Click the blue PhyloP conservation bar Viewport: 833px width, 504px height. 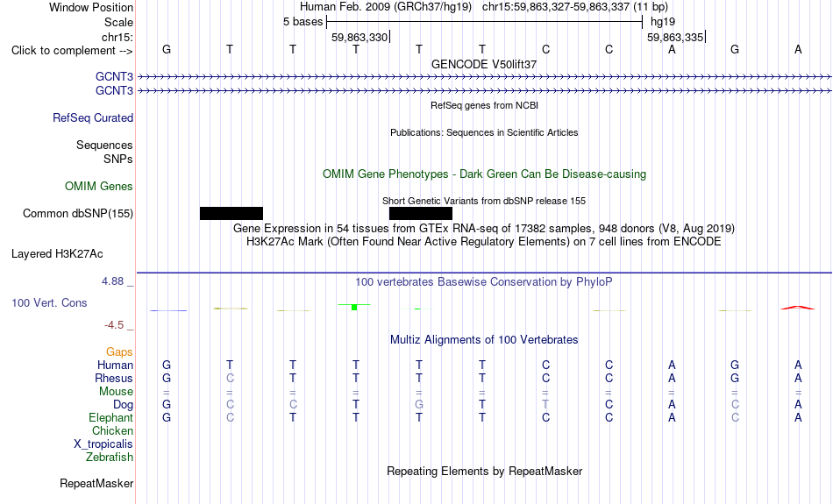167,310
